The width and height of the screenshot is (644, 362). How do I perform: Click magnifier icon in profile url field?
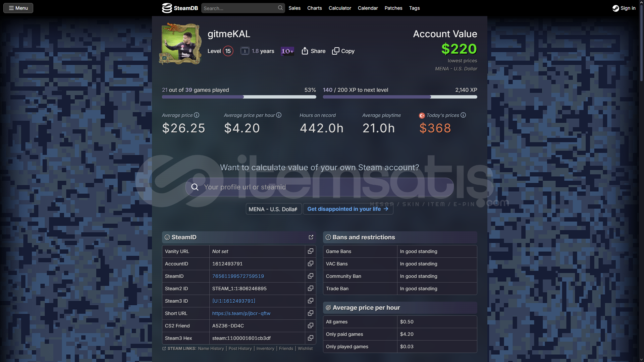tap(195, 187)
